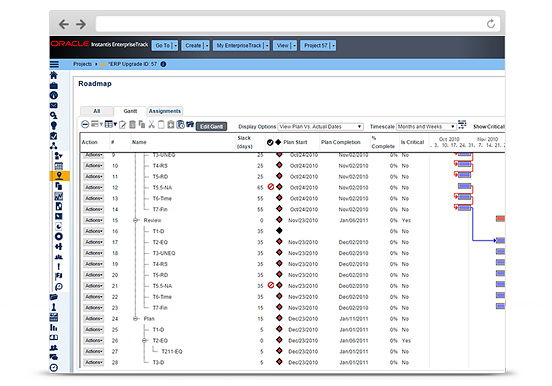The width and height of the screenshot is (552, 386).
Task: Select the Gantt tab
Action: tap(130, 111)
